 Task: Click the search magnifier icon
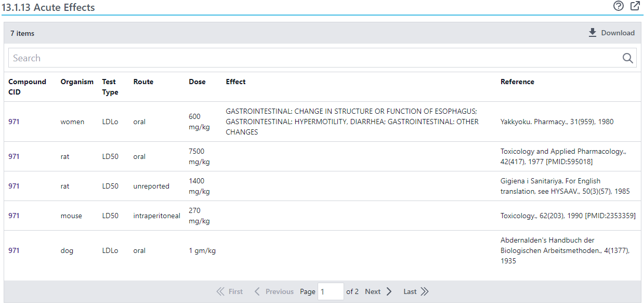tap(628, 58)
